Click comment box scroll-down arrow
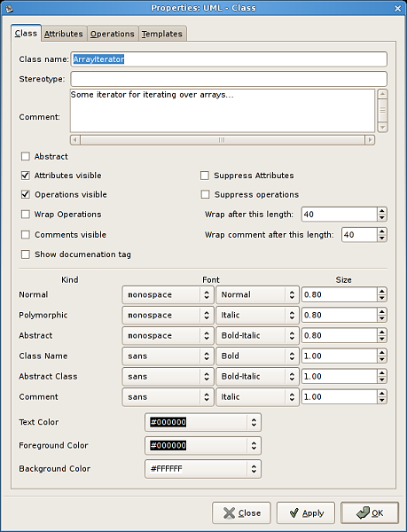The height and width of the screenshot is (532, 407). (x=382, y=128)
